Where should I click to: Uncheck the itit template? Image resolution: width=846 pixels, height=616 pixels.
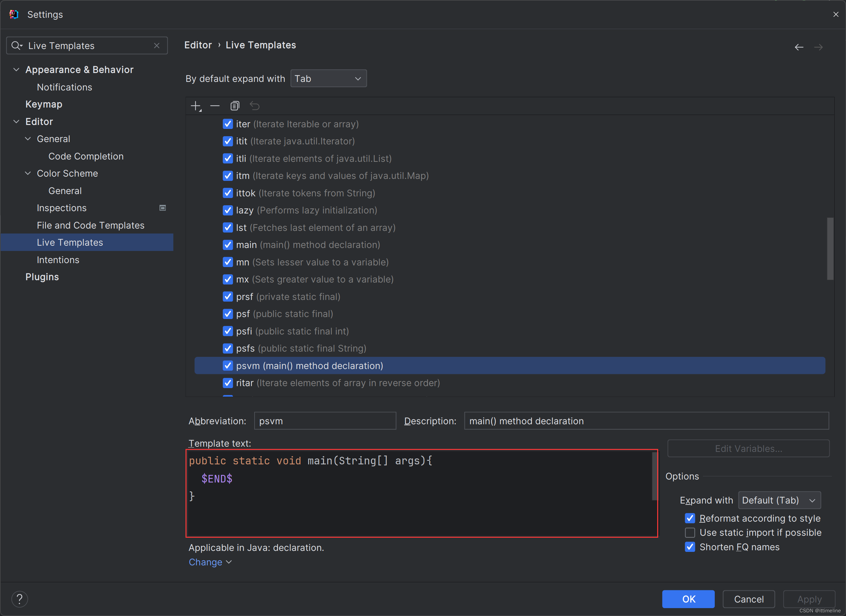click(228, 141)
